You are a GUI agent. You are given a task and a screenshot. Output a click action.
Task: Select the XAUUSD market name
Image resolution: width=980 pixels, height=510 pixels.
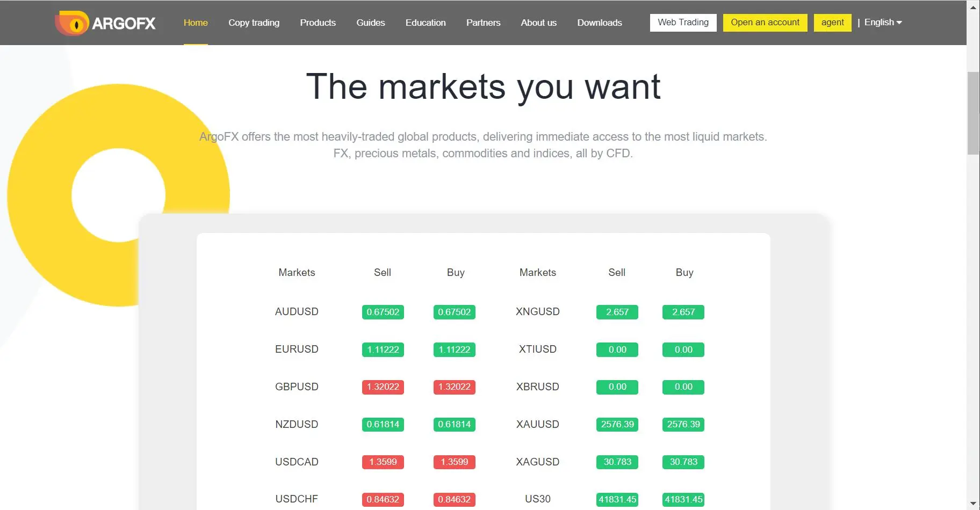(537, 425)
